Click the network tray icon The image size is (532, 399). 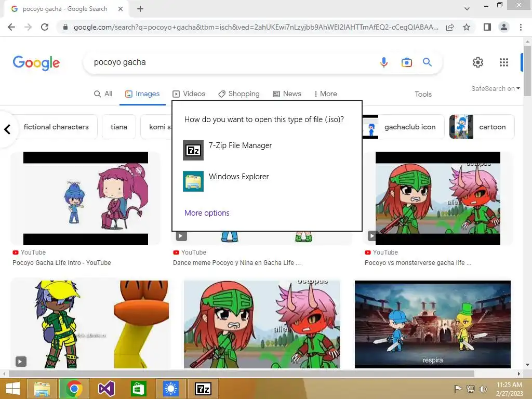click(471, 389)
